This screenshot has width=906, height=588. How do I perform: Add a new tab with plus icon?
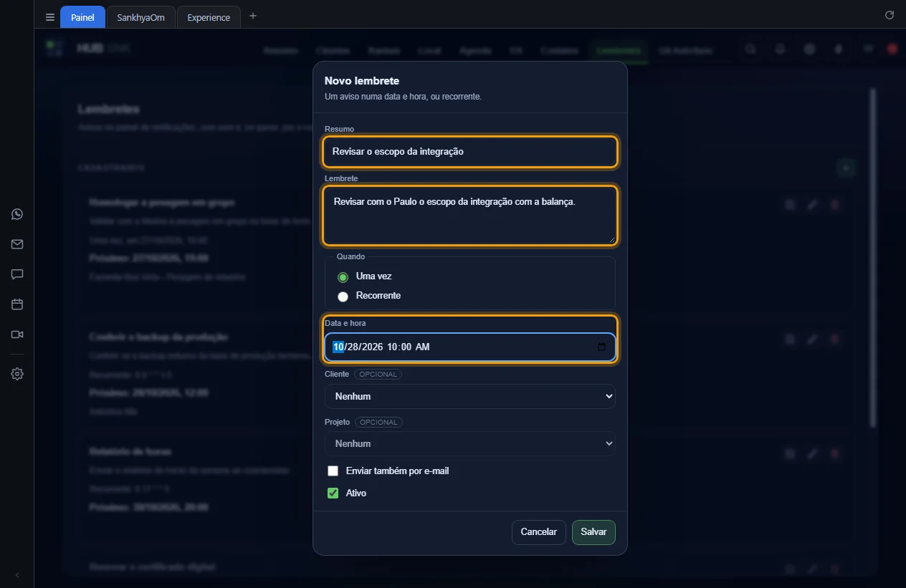point(252,16)
